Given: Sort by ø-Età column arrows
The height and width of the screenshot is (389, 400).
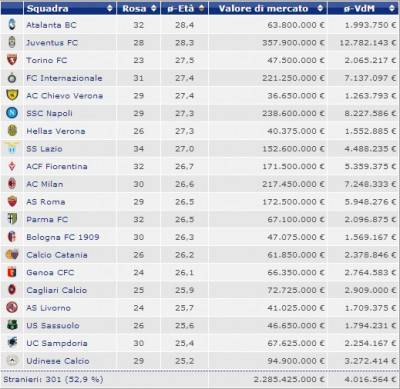Looking at the screenshot, I should click(x=202, y=9).
